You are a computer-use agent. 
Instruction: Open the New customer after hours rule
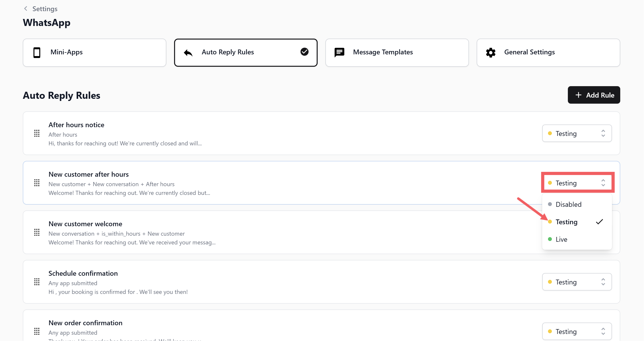click(89, 174)
